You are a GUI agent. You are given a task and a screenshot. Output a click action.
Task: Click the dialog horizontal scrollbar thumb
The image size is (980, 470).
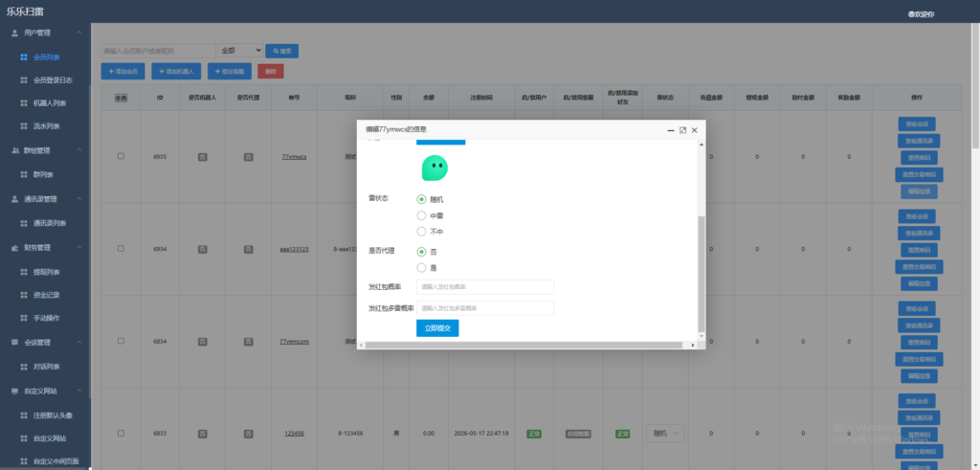tap(523, 345)
